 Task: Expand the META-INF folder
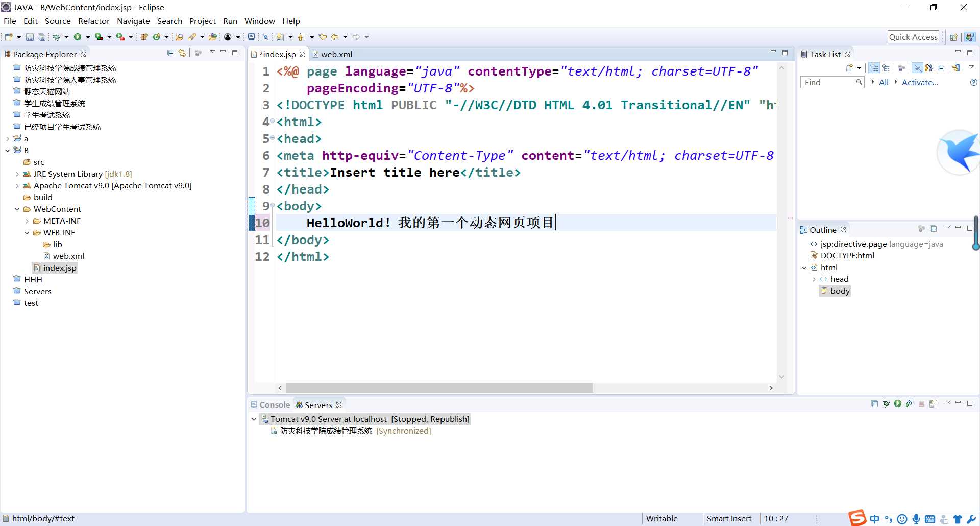pos(27,221)
